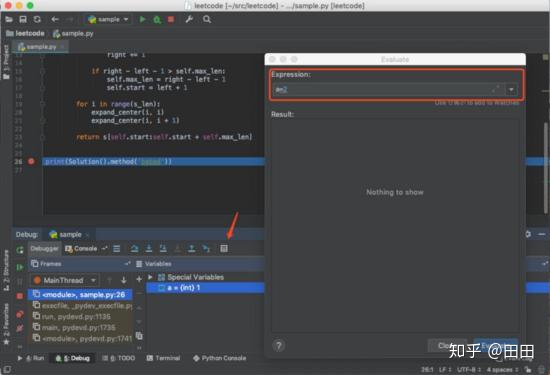Toggle Mute Breakpoints icon
550x375 pixels.
click(20, 328)
